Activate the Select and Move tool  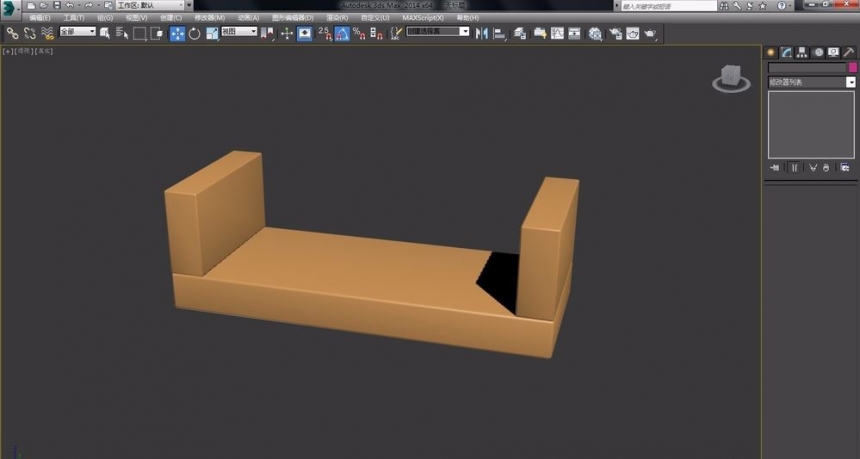click(x=177, y=34)
